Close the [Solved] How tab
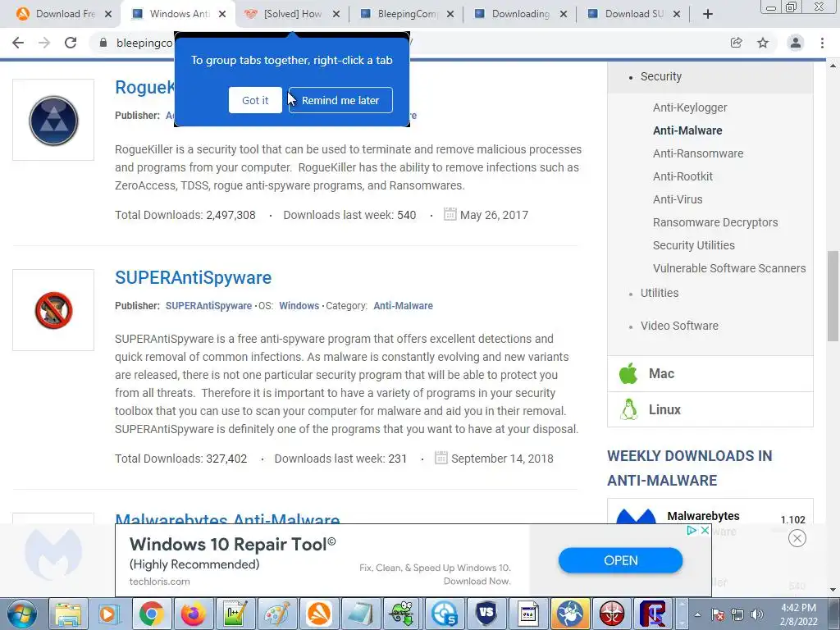Screen dimensions: 840x630 (x=336, y=15)
